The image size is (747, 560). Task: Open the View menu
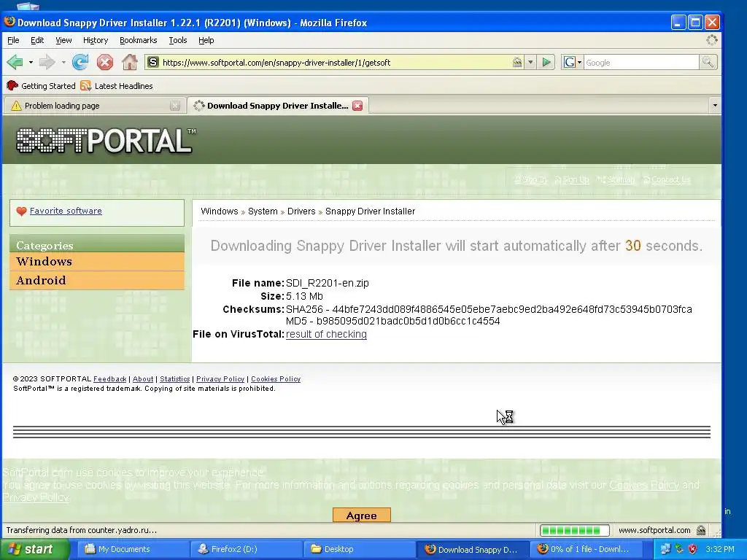[x=63, y=40]
